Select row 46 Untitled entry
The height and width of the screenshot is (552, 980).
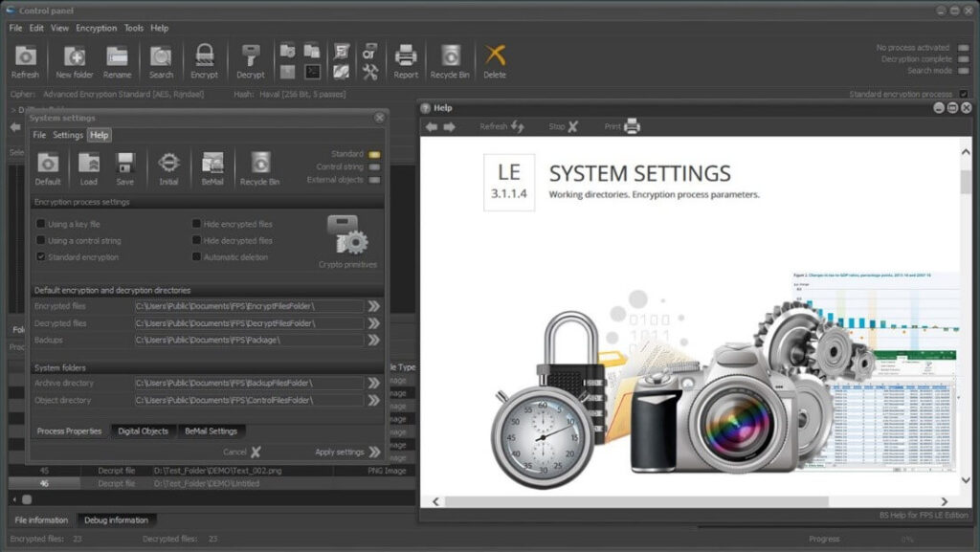[212, 483]
